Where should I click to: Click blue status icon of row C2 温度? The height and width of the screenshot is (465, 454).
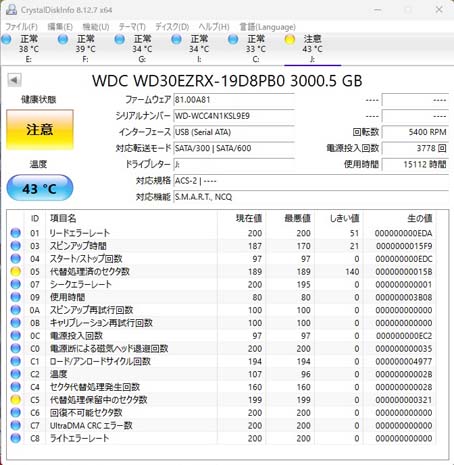click(x=16, y=374)
